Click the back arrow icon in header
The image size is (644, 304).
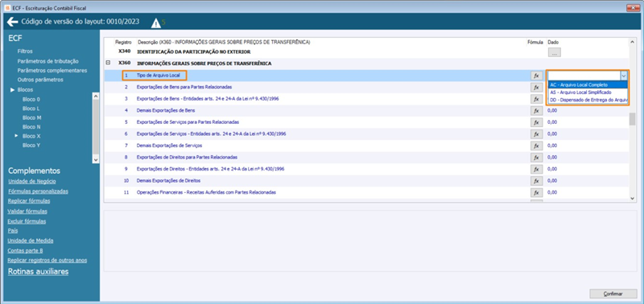13,22
